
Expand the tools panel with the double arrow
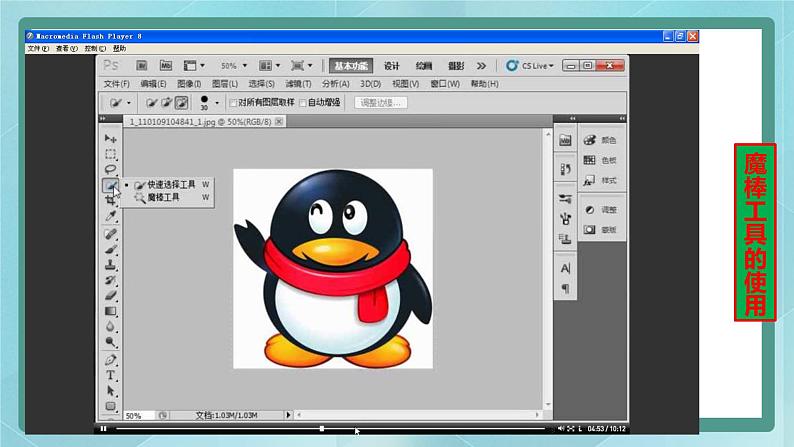pos(103,118)
